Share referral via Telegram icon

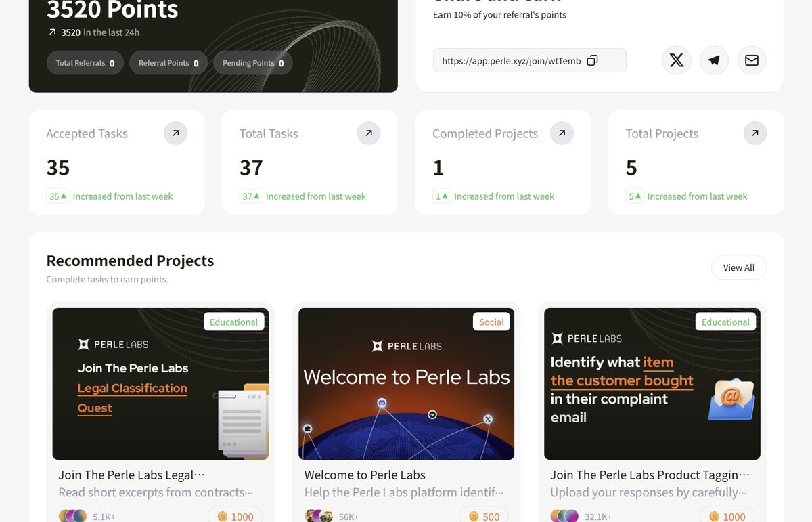coord(714,60)
